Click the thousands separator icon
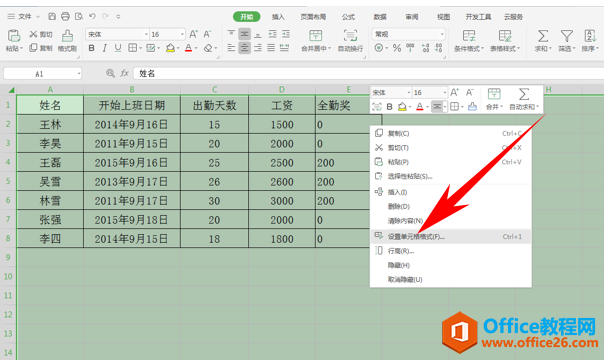Viewport: 605px width, 360px height. coord(410,48)
